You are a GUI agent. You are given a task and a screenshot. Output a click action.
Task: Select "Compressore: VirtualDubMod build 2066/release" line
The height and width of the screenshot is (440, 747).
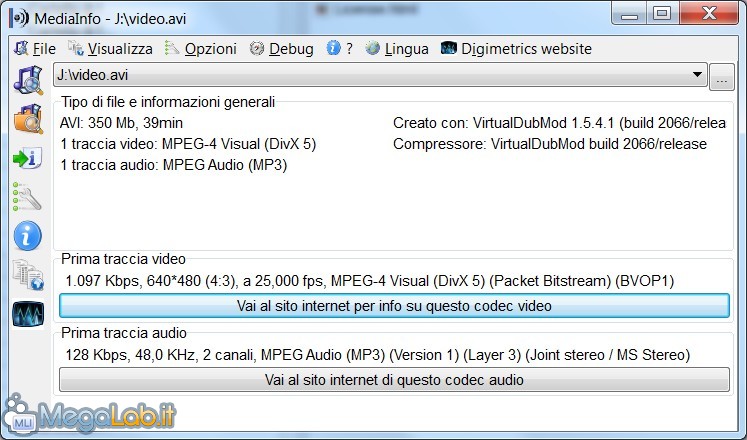tap(550, 144)
